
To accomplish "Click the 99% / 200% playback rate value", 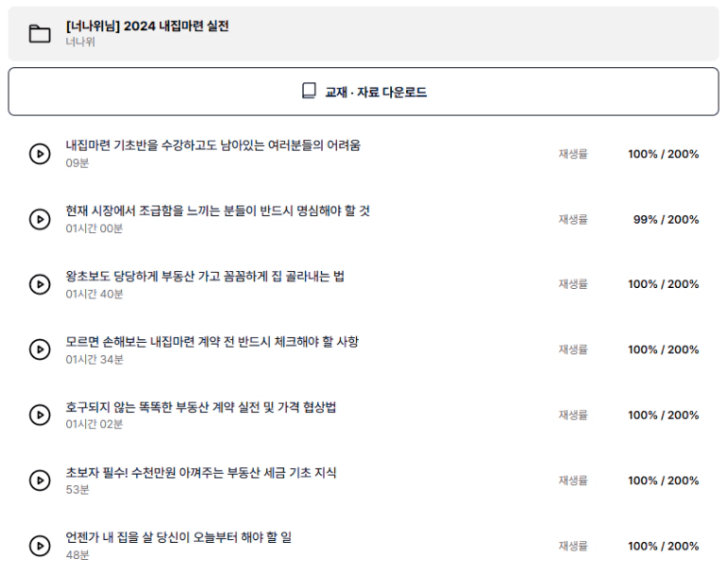I will pos(666,219).
